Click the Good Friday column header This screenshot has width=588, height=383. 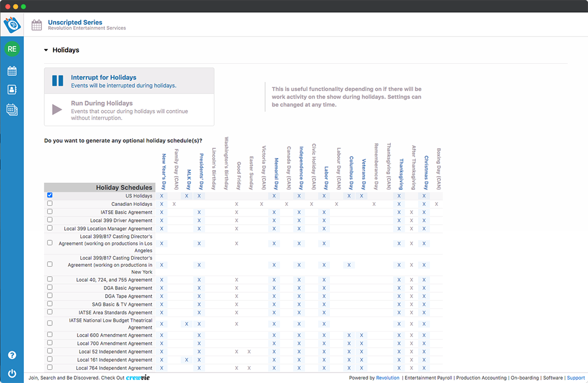pos(239,176)
